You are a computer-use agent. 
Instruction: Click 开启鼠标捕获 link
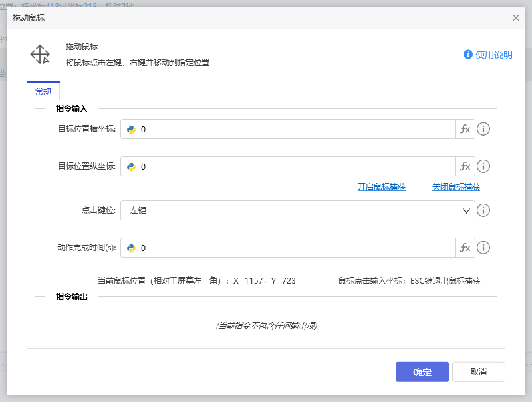tap(381, 187)
